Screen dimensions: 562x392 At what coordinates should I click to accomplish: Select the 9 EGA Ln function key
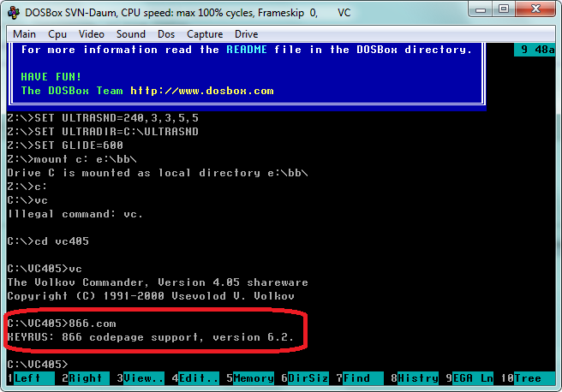click(x=469, y=378)
